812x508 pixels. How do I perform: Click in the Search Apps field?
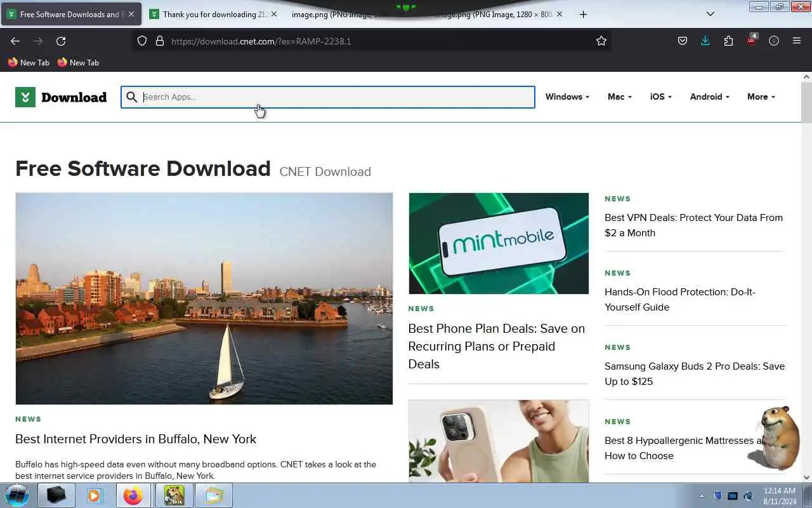coord(328,97)
